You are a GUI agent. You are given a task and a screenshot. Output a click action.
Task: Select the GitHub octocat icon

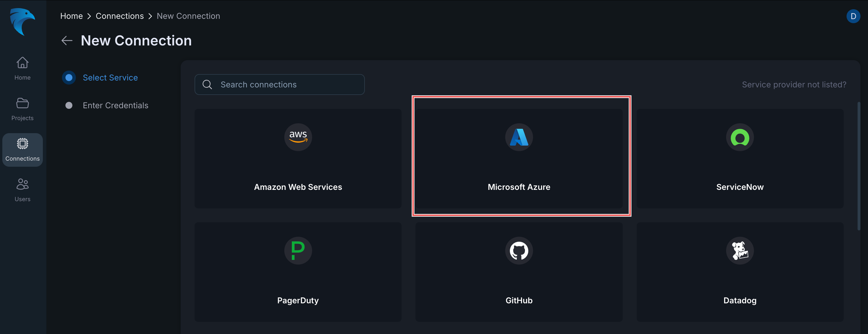(519, 251)
